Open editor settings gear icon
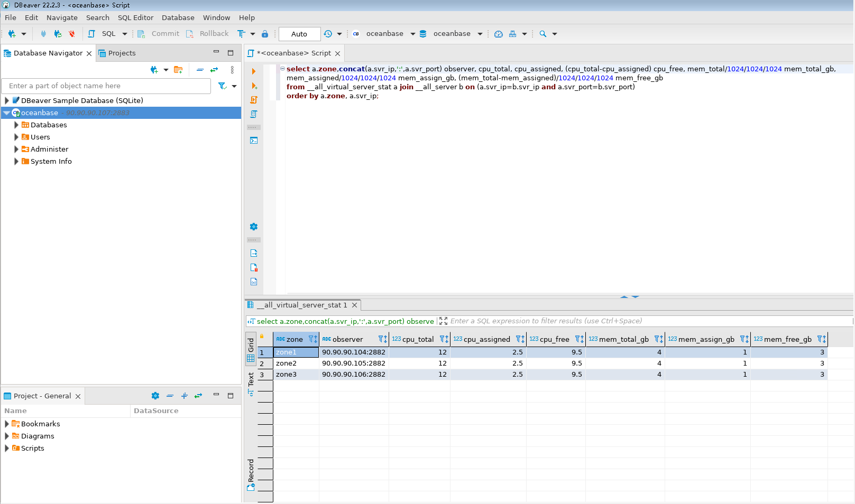The image size is (855, 504). tap(254, 227)
